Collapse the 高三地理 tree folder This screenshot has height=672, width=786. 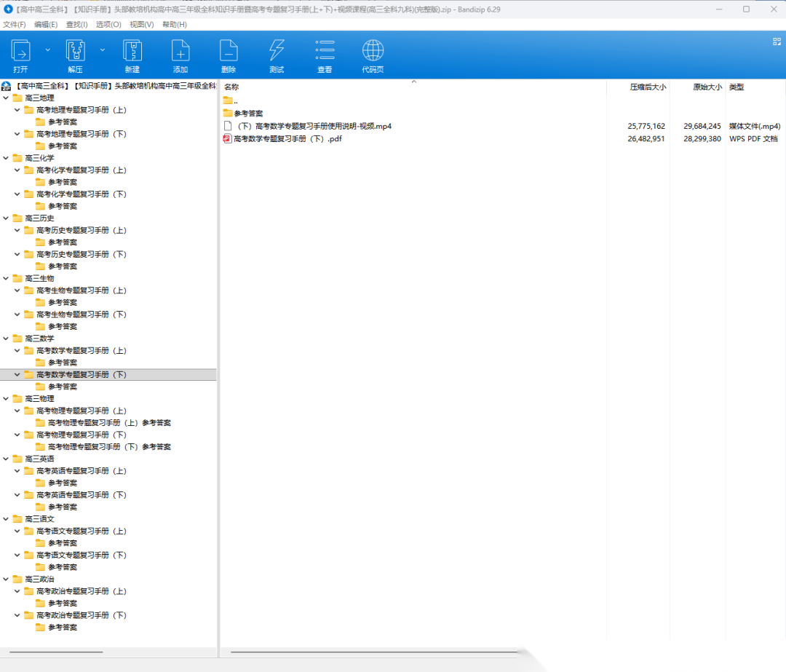pyautogui.click(x=7, y=98)
